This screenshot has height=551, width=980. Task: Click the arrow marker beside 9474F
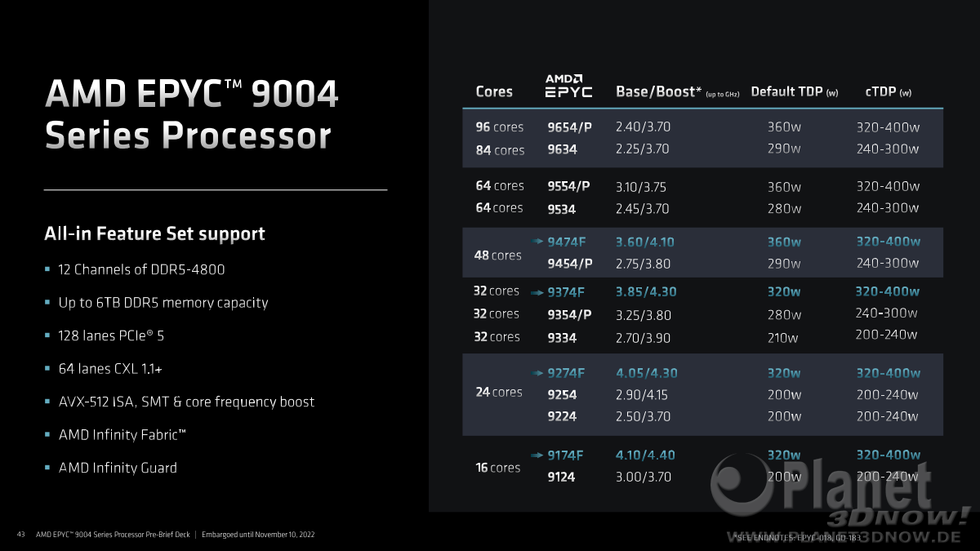coord(537,242)
